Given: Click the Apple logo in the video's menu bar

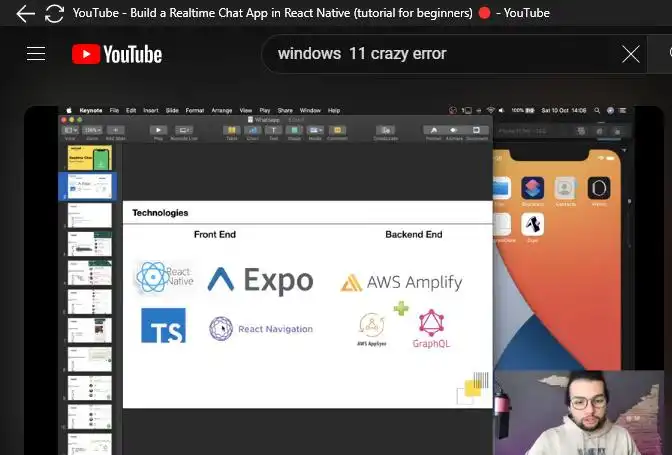Looking at the screenshot, I should click(69, 111).
